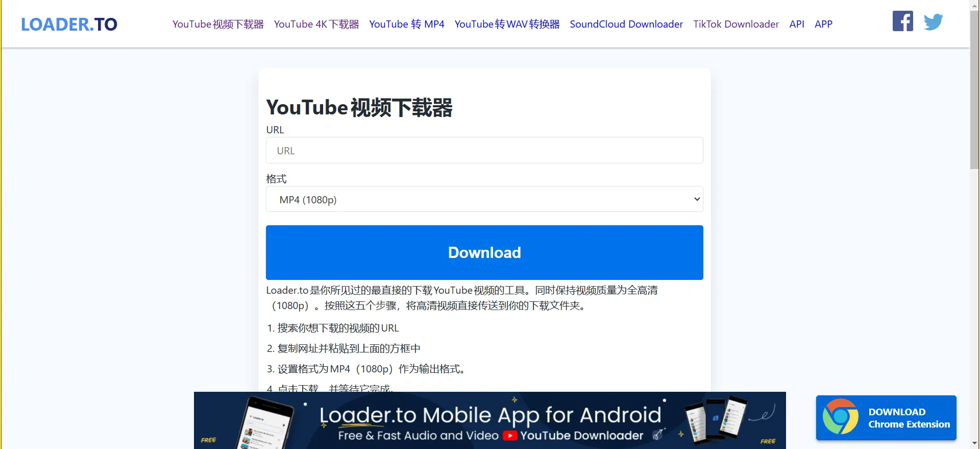This screenshot has height=449, width=980.
Task: Click the page vertical scrollbar thumb
Action: click(974, 89)
